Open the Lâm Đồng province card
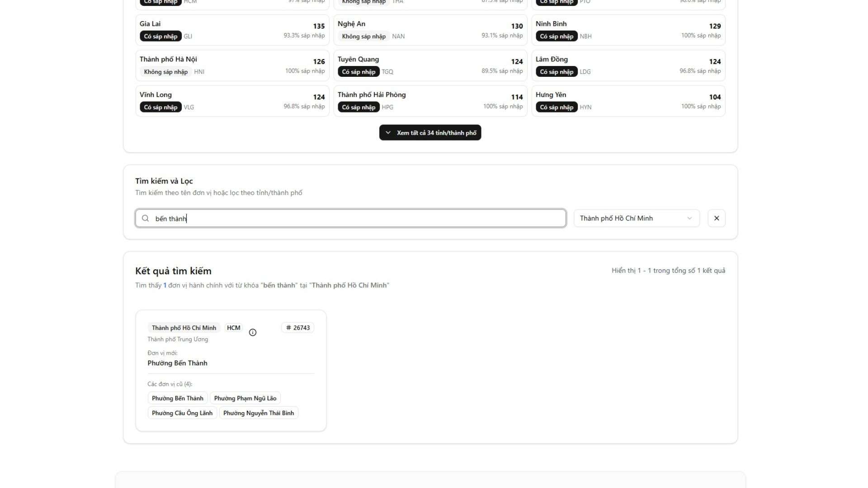 click(x=628, y=66)
